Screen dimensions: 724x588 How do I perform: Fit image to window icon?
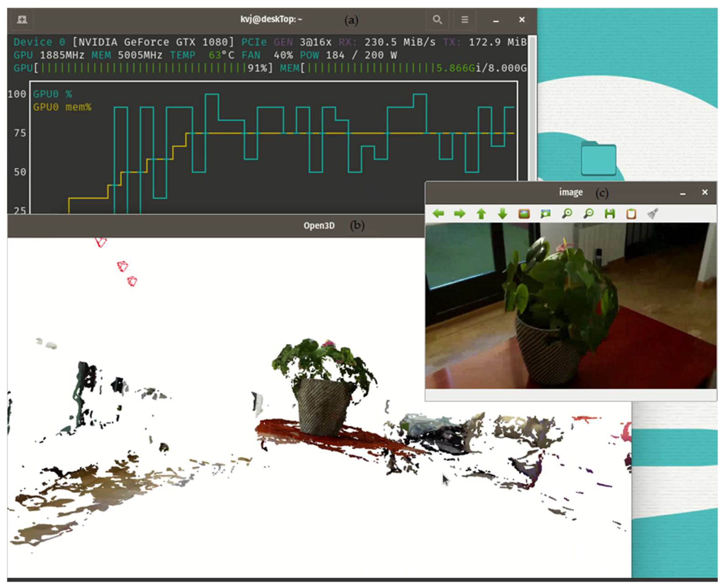(x=546, y=214)
